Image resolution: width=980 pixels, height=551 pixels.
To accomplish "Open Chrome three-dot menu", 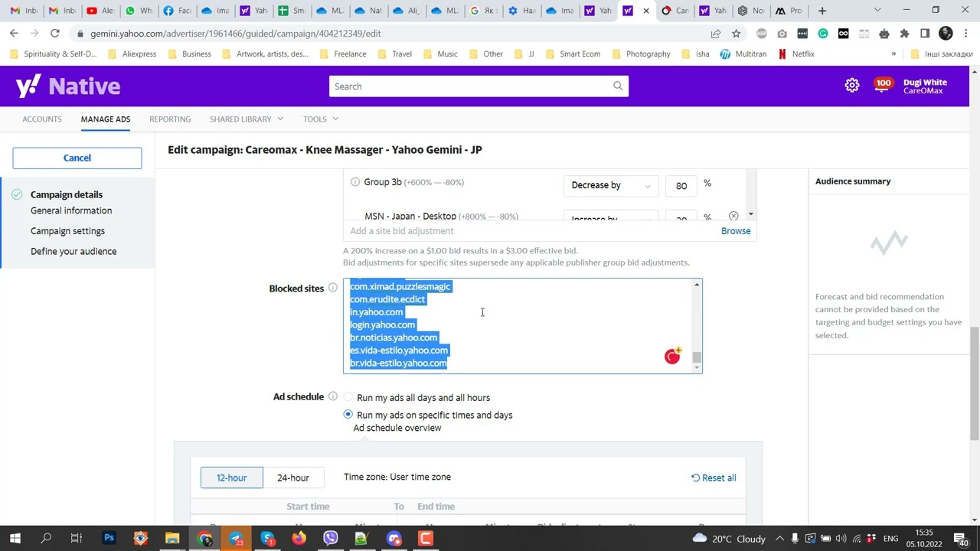I will click(965, 34).
